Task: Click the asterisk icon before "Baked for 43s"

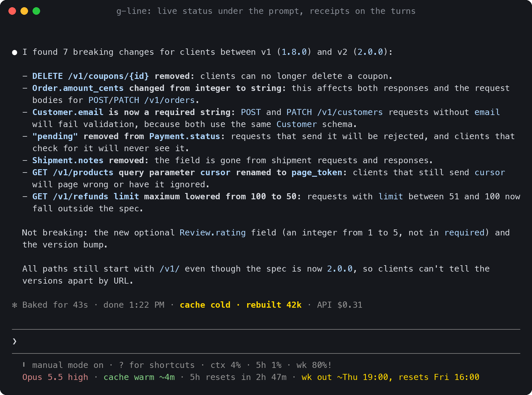Action: (x=14, y=305)
